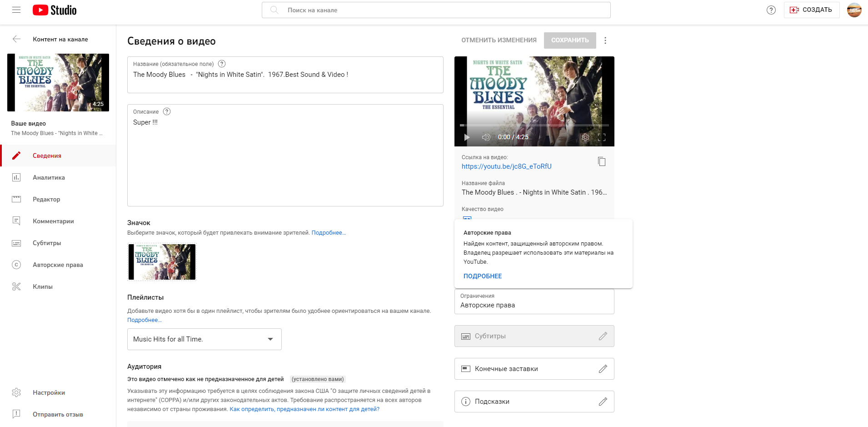This screenshot has width=868, height=427.
Task: Click Контент на канале text
Action: tap(60, 40)
